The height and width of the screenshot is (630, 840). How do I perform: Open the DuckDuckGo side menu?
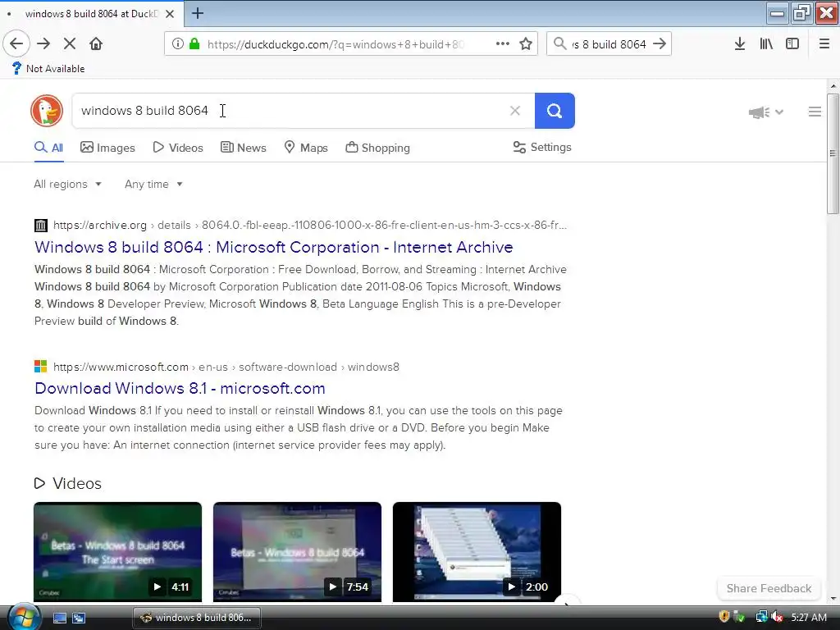[815, 112]
